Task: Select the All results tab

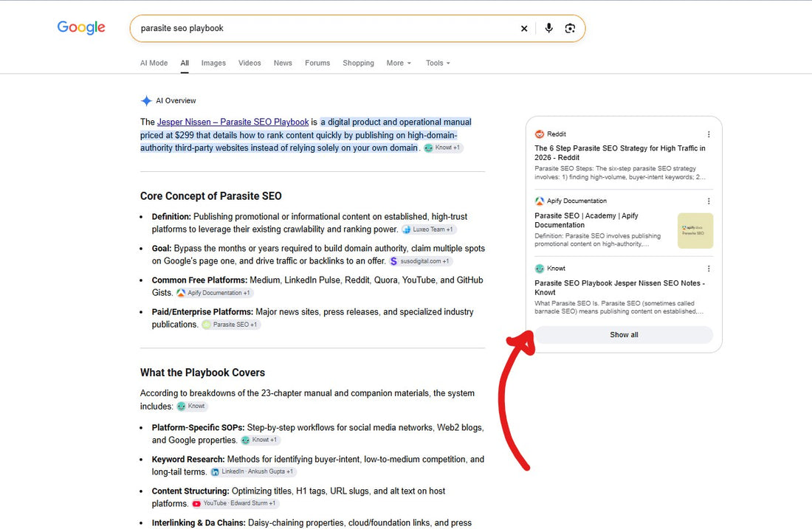Action: 185,63
